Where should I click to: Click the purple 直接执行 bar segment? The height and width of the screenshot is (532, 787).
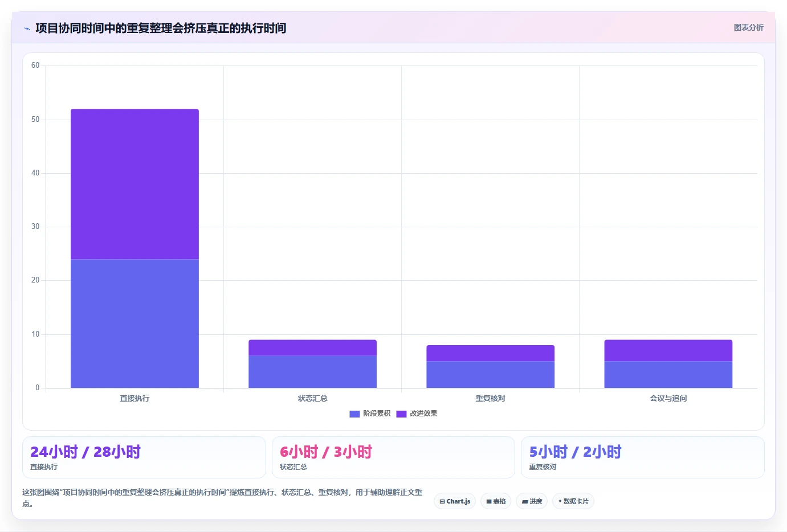pos(134,184)
